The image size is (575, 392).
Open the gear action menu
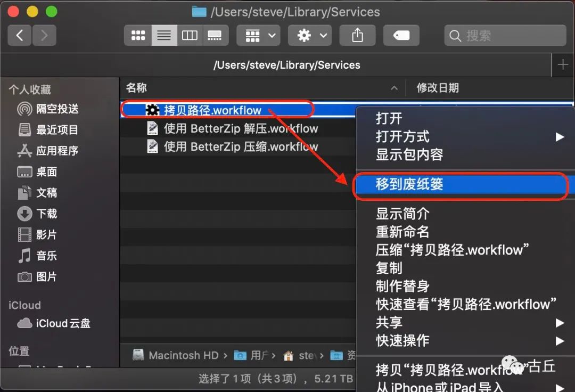click(310, 35)
